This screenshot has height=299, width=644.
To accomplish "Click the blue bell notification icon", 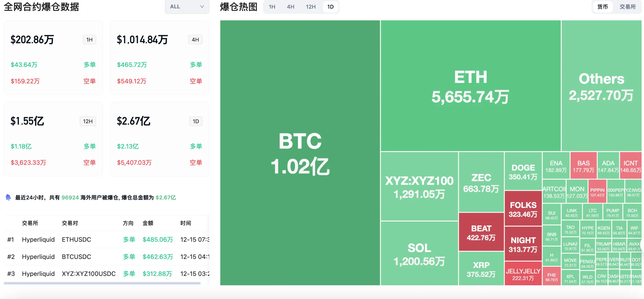I will tap(8, 197).
